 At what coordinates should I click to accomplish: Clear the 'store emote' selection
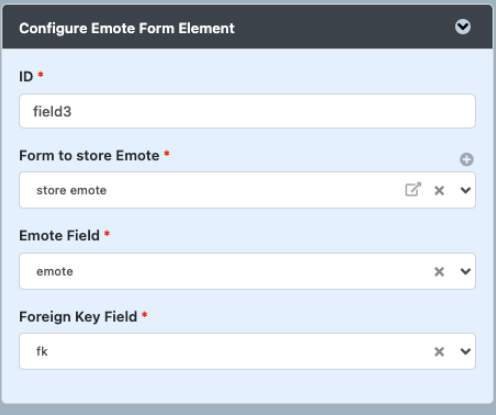(439, 190)
